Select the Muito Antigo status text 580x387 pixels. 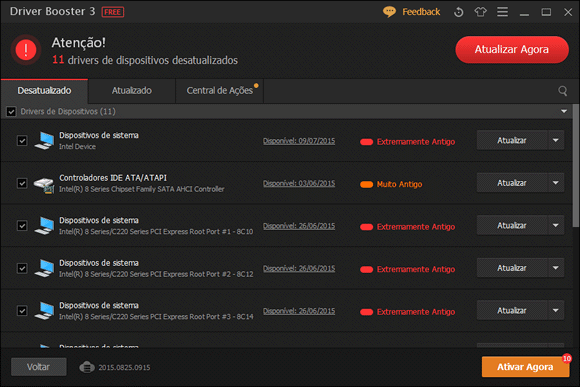(399, 184)
